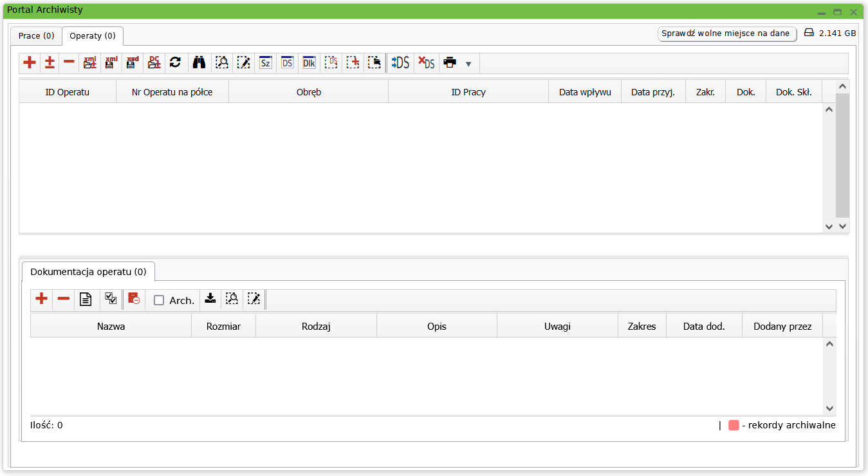Open the dropdown arrow beside the printer
Viewport: 868px width, 476px height.
pyautogui.click(x=468, y=64)
